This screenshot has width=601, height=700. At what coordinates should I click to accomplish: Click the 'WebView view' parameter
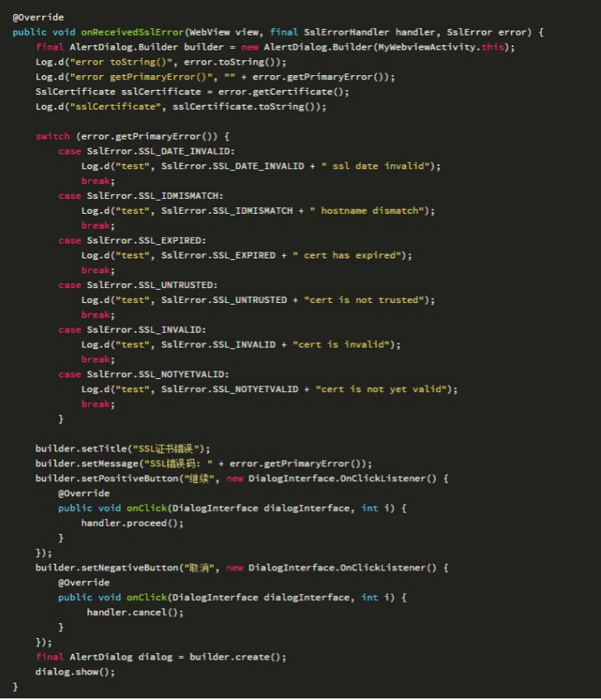point(224,32)
